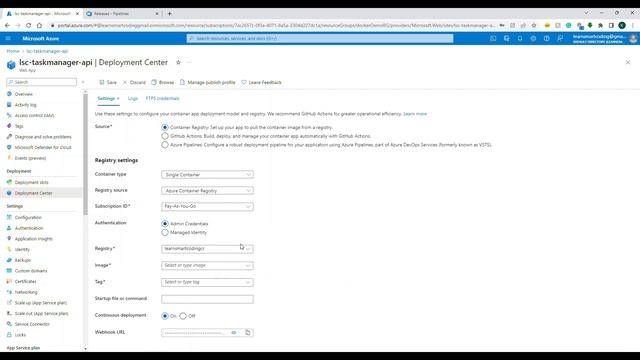The width and height of the screenshot is (640, 360).
Task: Open Locks in the sidebar
Action: pyautogui.click(x=20, y=335)
